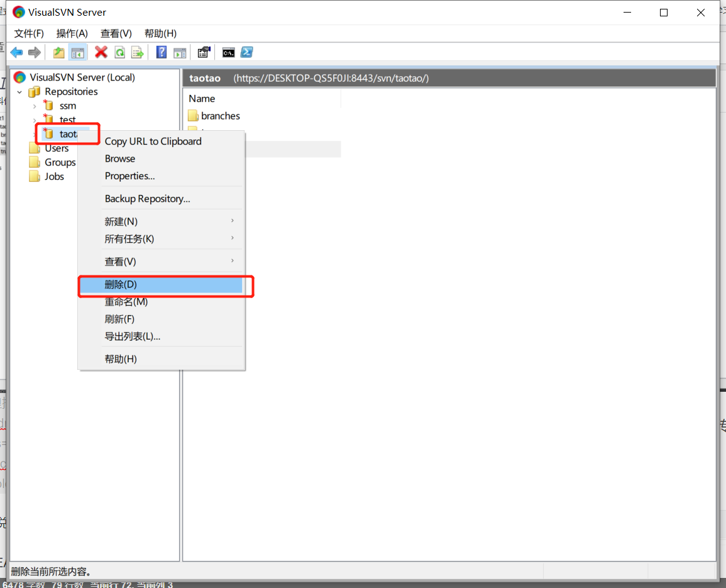
Task: Open the command prompt toolbar icon
Action: point(228,52)
